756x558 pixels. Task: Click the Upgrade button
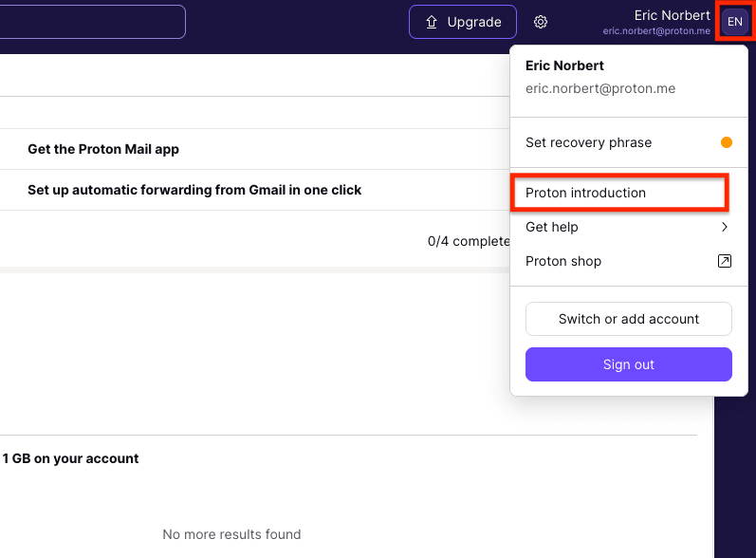463,22
